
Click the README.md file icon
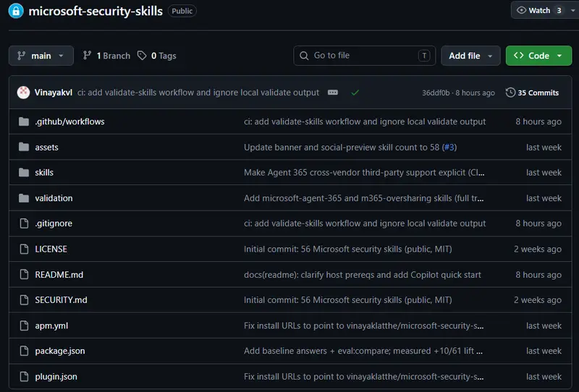[24, 275]
